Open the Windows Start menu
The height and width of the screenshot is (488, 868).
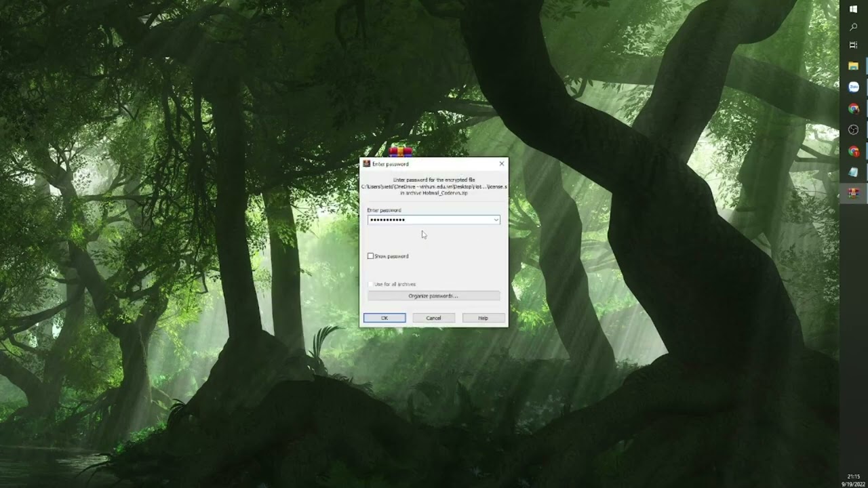854,9
